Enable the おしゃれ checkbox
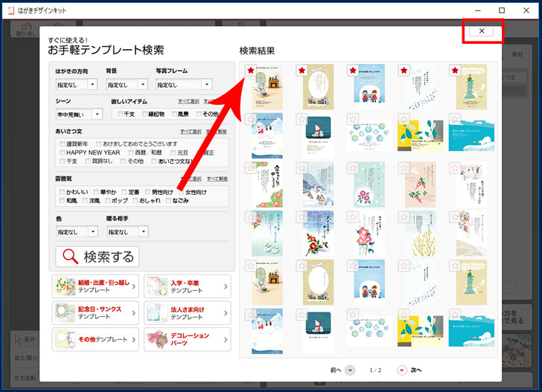 (x=135, y=201)
